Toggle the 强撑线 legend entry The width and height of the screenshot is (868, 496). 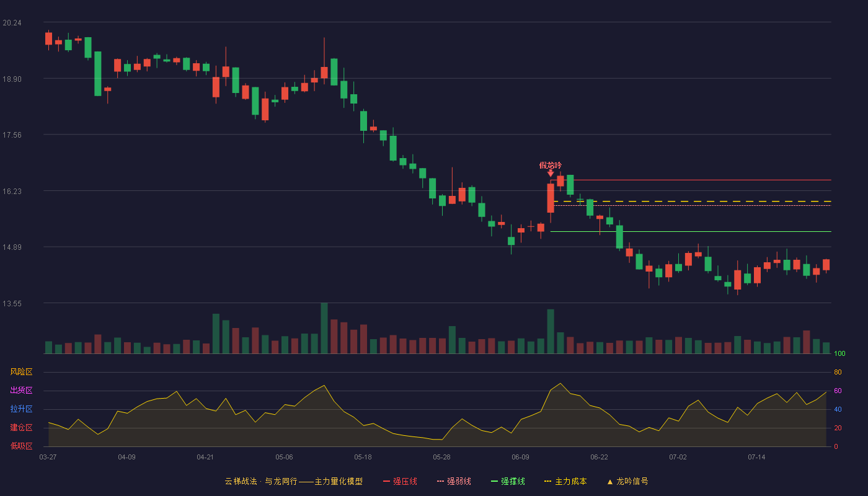point(508,481)
